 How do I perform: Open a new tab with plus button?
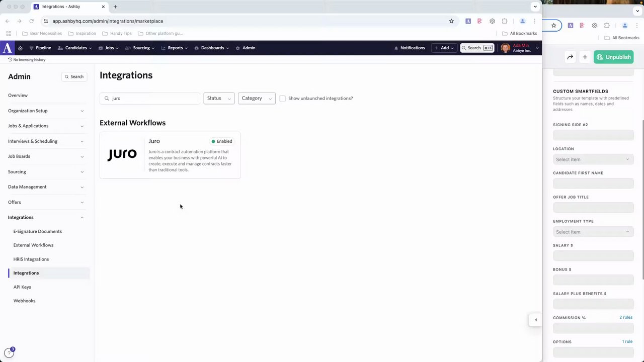click(115, 7)
